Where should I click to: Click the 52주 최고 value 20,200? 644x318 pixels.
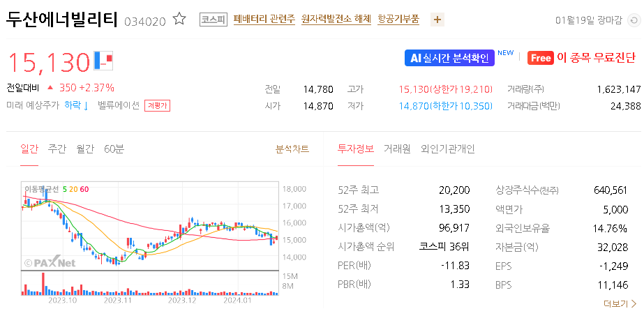click(454, 190)
